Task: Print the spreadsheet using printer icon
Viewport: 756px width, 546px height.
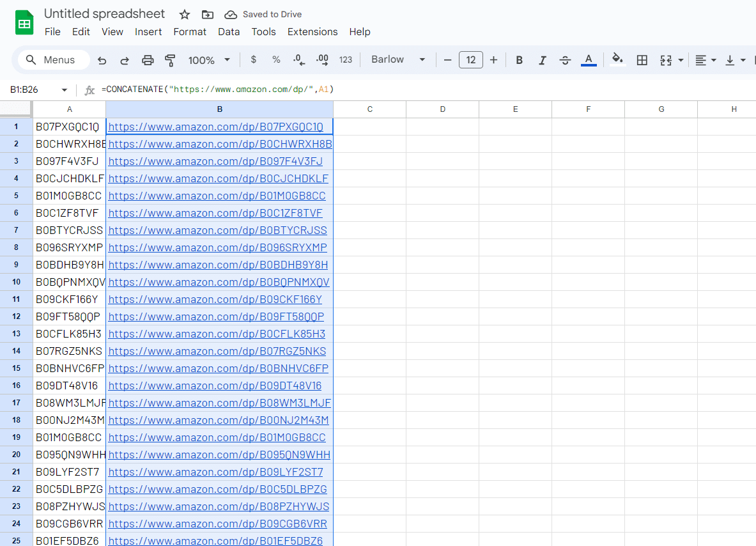Action: click(x=148, y=60)
